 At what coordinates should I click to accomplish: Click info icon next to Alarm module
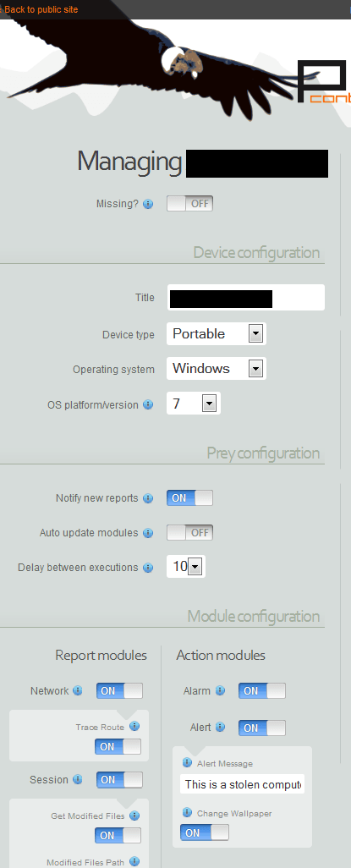pyautogui.click(x=220, y=690)
